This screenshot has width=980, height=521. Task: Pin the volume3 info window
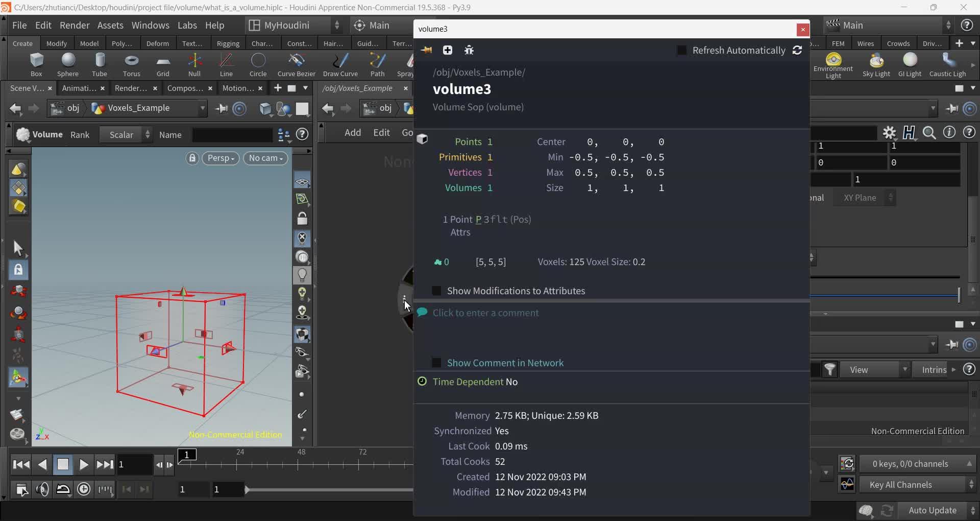point(426,50)
